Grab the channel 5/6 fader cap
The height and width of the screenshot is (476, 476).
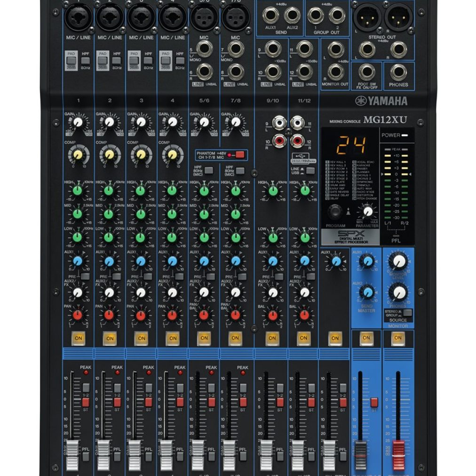point(198,455)
